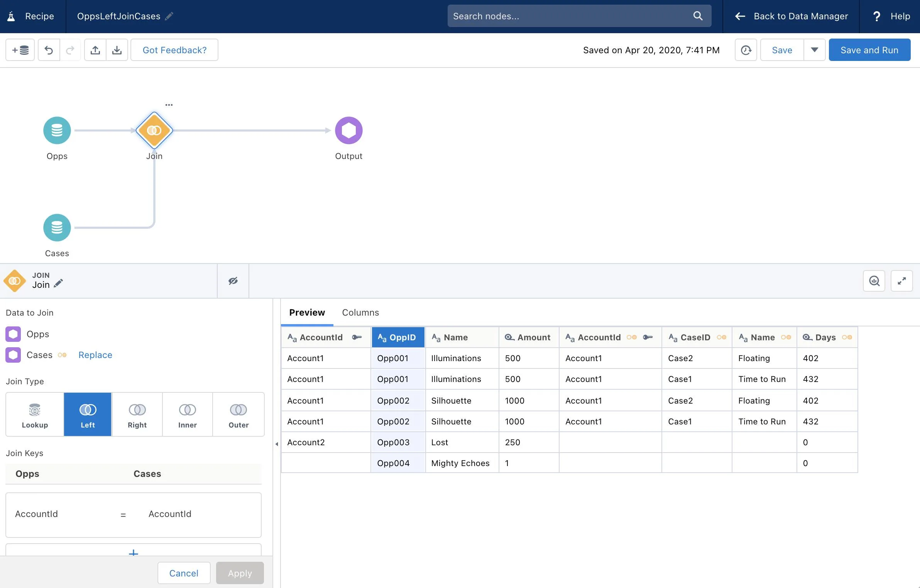Image resolution: width=920 pixels, height=588 pixels.
Task: Click the Cancel button
Action: pyautogui.click(x=183, y=573)
